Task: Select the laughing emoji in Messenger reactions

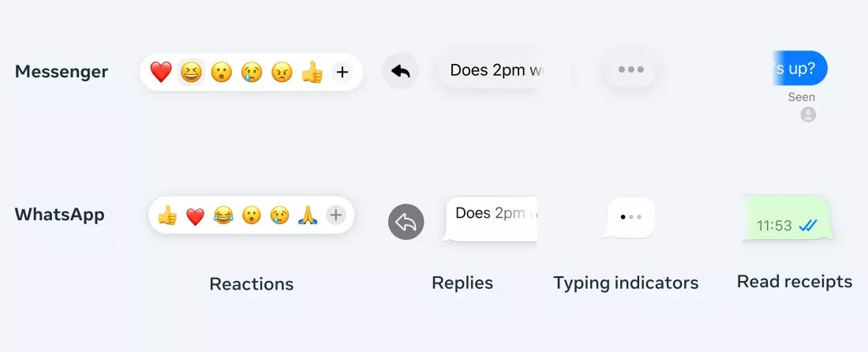Action: click(191, 73)
